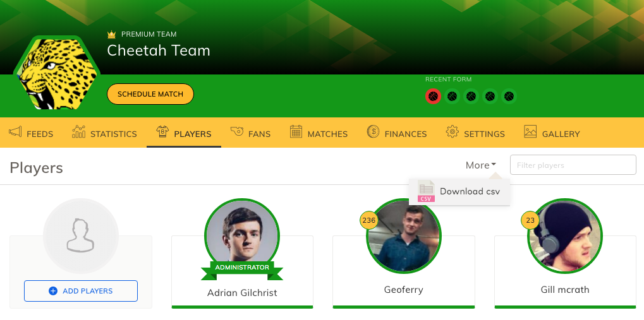The image size is (644, 320).
Task: Click the Cheetah Team logo
Action: click(x=57, y=73)
